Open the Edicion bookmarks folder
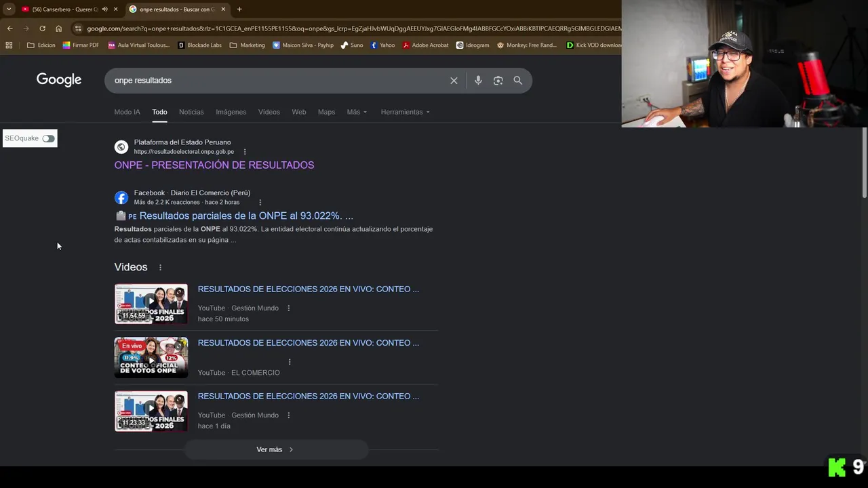868x488 pixels. tap(41, 45)
